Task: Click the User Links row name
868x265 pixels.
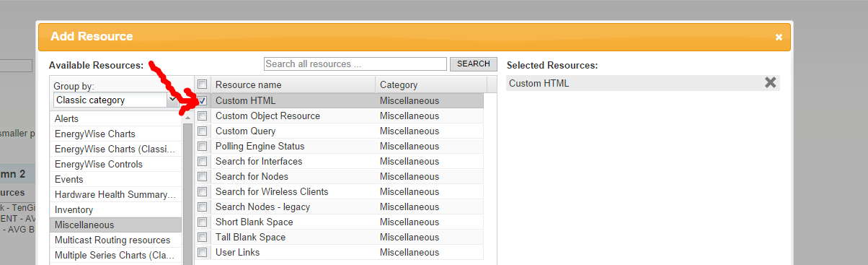Action: 237,253
